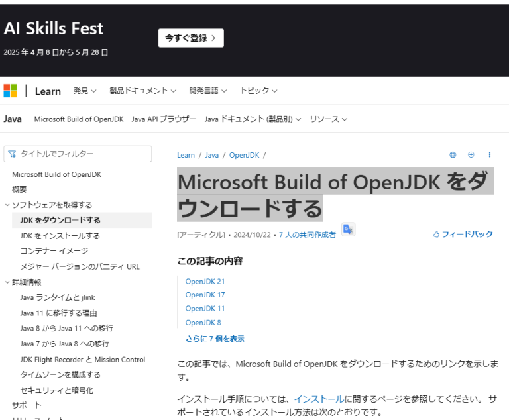Jump to OpenJDK 8 section
The image size is (509, 420).
(x=203, y=323)
